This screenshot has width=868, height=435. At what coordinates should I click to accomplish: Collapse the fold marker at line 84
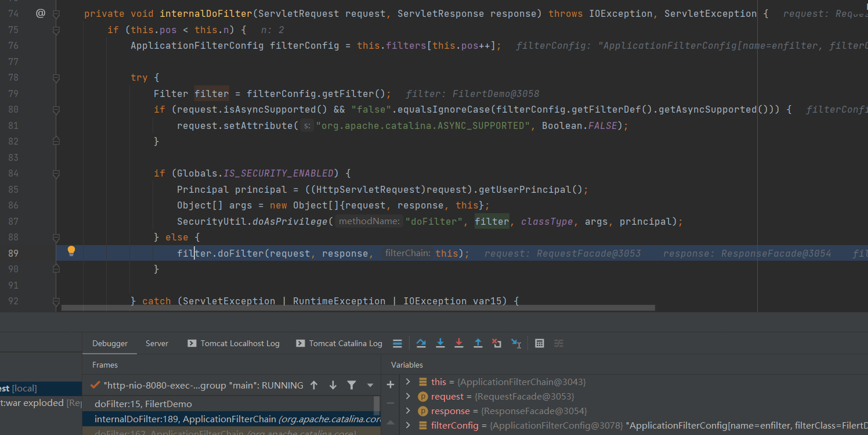(x=56, y=173)
